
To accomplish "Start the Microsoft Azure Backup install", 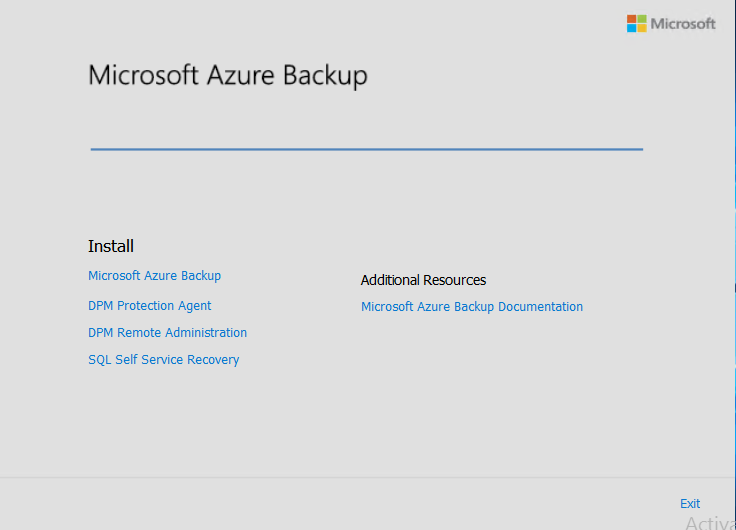I will (x=154, y=276).
